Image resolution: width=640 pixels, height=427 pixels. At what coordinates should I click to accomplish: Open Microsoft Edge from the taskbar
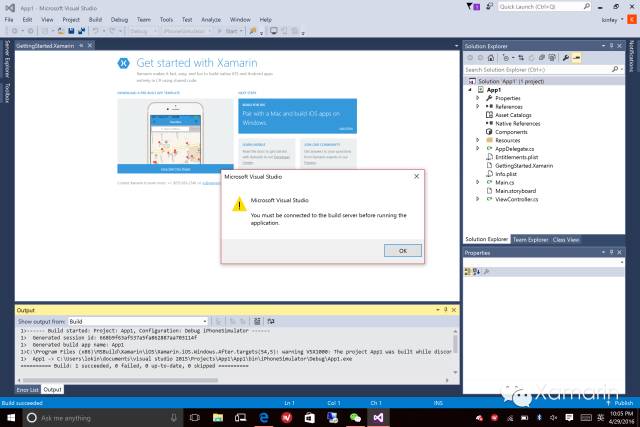(x=264, y=418)
